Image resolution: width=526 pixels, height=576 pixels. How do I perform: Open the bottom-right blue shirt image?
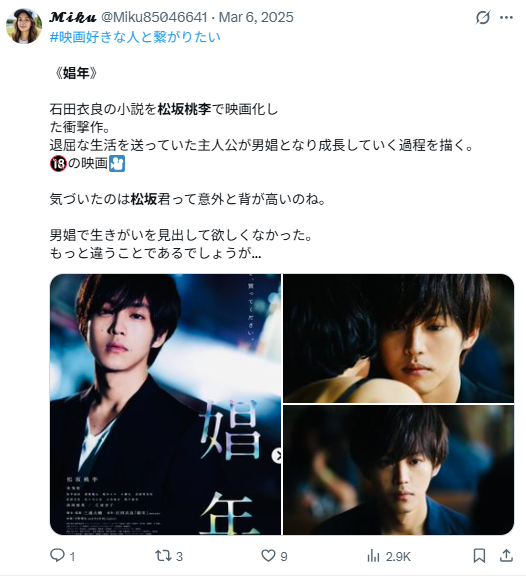point(399,470)
